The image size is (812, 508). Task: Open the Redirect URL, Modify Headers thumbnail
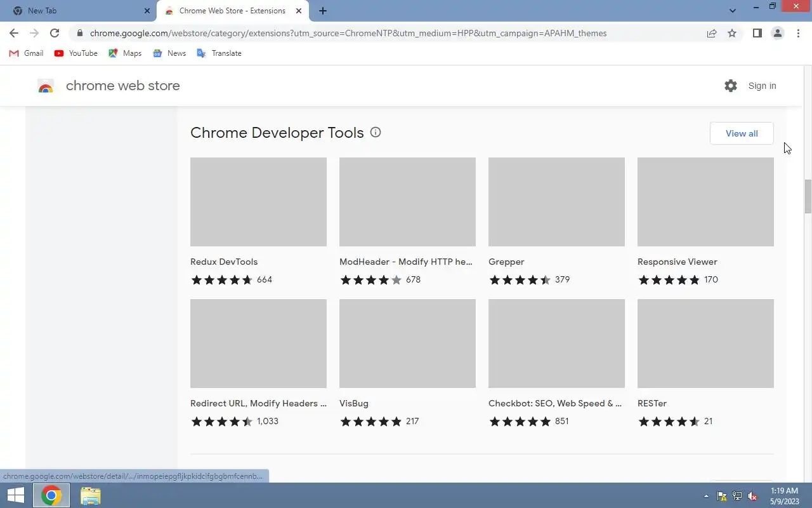258,344
